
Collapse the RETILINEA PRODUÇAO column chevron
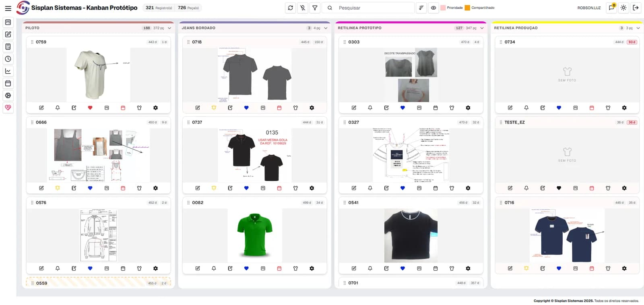click(x=638, y=28)
